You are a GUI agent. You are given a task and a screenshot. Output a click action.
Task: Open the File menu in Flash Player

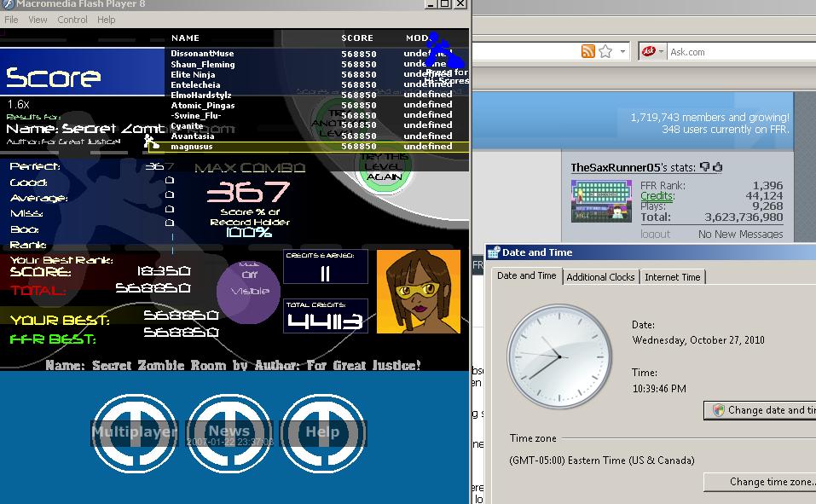[11, 20]
